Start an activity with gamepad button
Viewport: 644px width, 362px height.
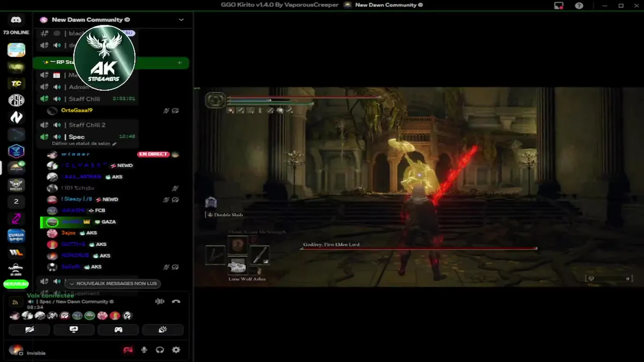(118, 330)
